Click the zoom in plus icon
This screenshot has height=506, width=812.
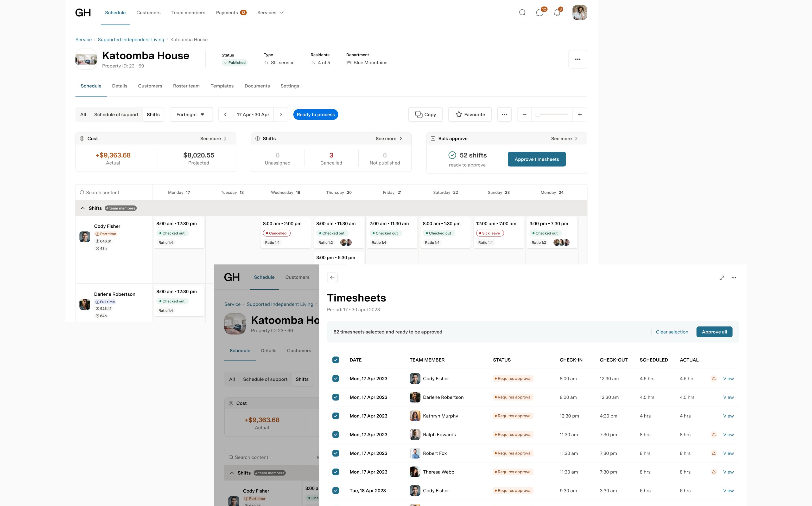[580, 115]
